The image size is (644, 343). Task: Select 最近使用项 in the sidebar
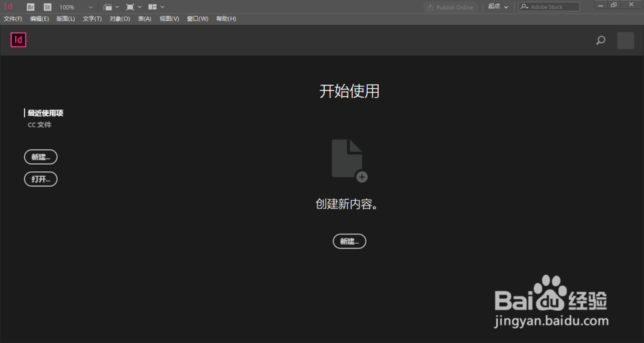click(x=45, y=113)
